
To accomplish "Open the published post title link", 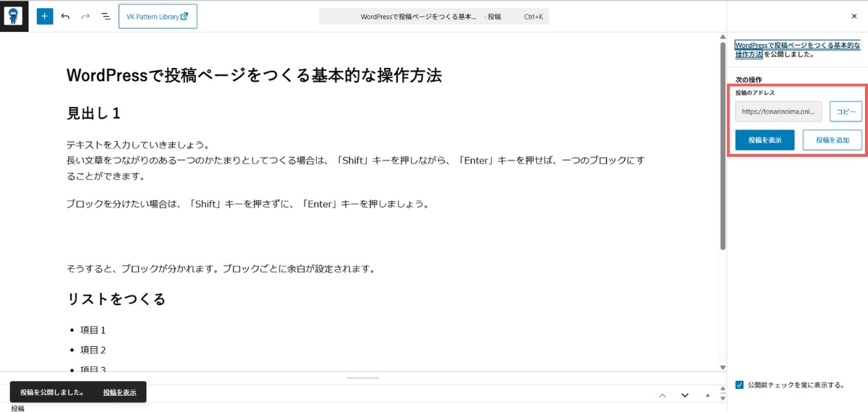I will [797, 49].
